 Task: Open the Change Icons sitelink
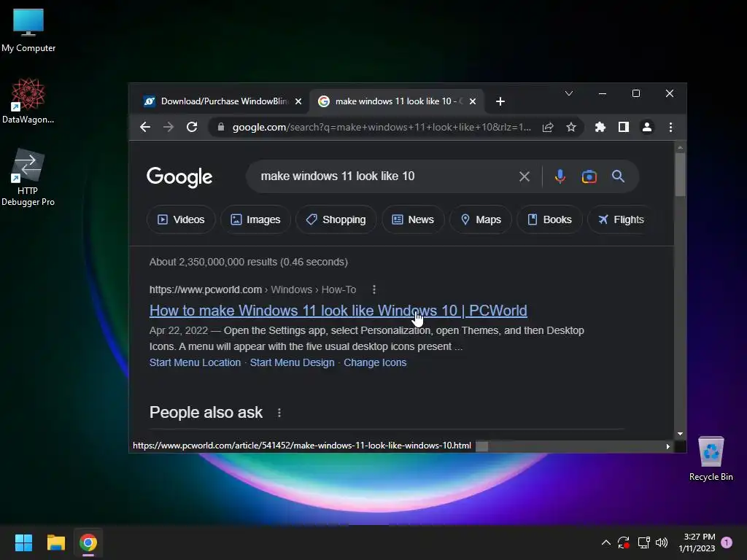(375, 362)
